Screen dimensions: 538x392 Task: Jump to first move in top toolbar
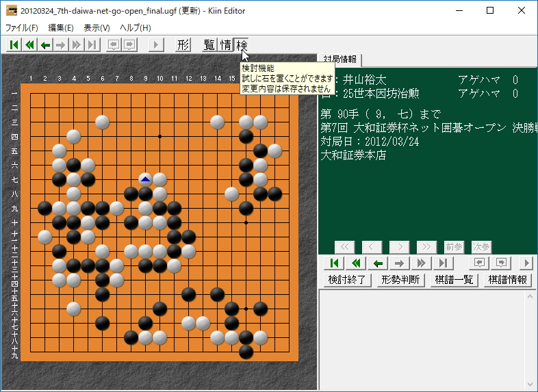pos(14,45)
